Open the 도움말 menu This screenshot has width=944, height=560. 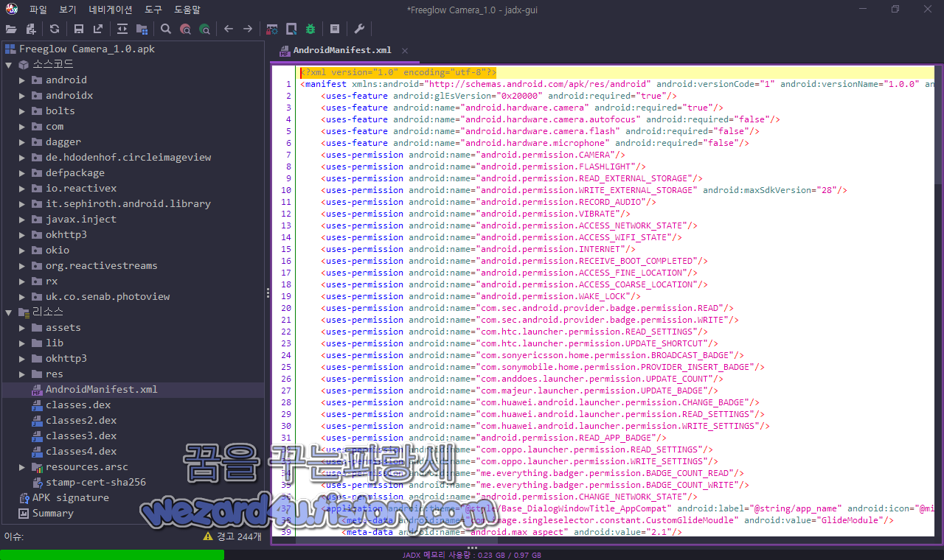click(x=187, y=10)
